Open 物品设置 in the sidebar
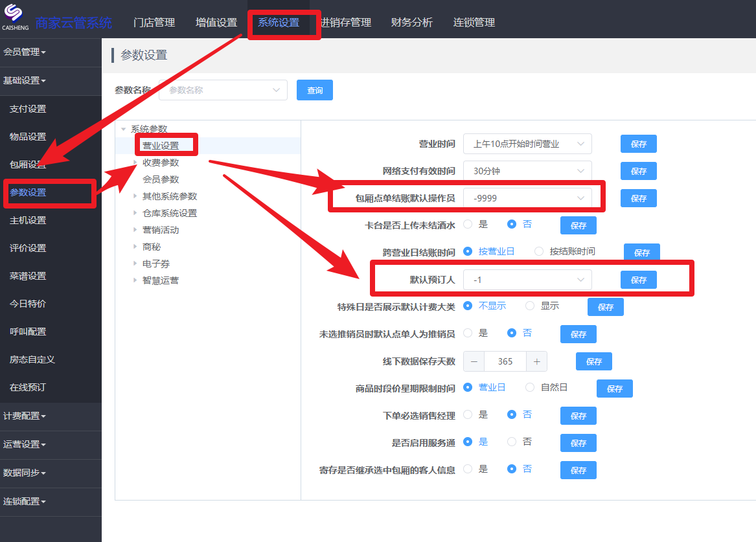The image size is (756, 542). click(28, 137)
